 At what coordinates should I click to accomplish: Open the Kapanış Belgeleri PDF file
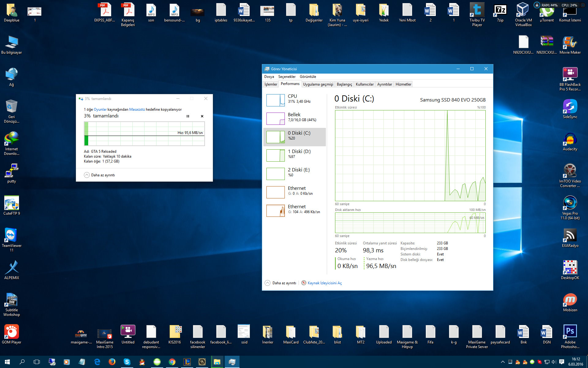click(128, 14)
